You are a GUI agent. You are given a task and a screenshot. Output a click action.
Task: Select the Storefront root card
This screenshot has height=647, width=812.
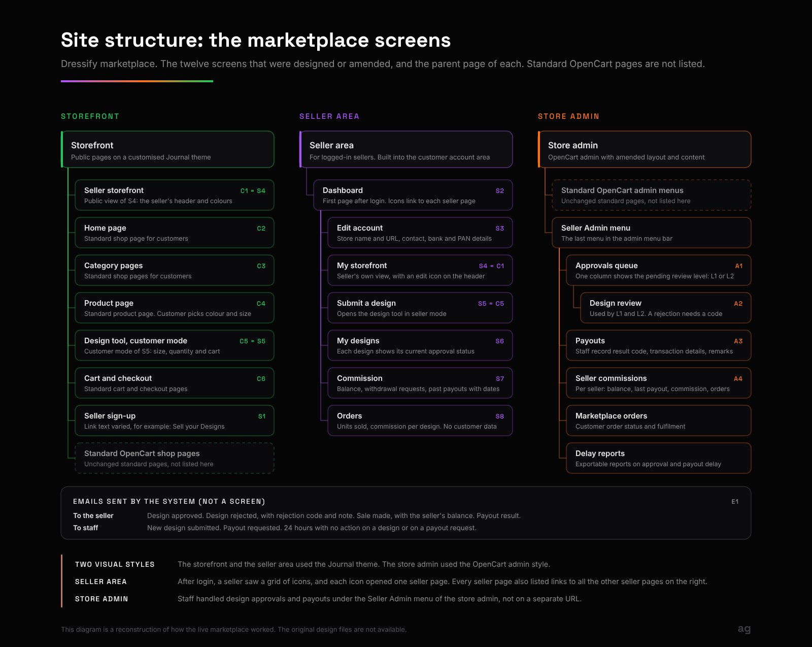point(167,149)
